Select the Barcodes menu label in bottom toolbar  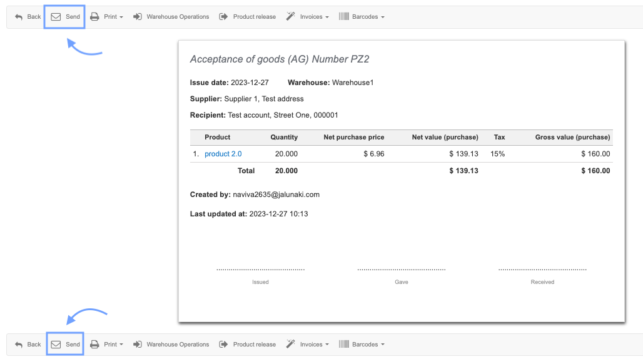pyautogui.click(x=365, y=345)
